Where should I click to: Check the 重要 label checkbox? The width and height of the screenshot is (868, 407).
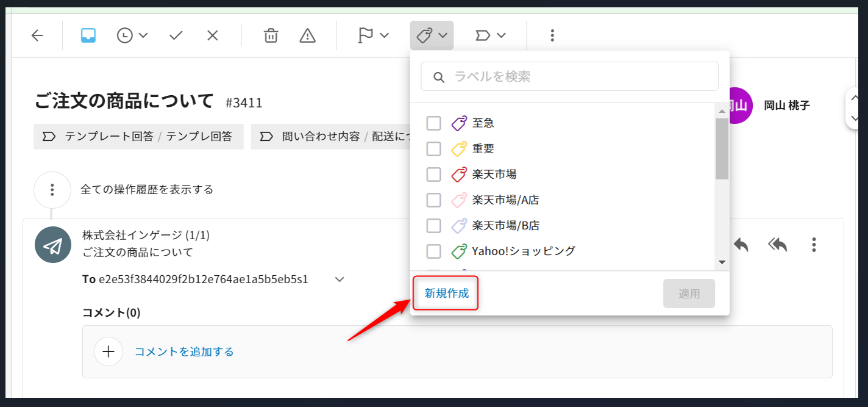[x=433, y=149]
